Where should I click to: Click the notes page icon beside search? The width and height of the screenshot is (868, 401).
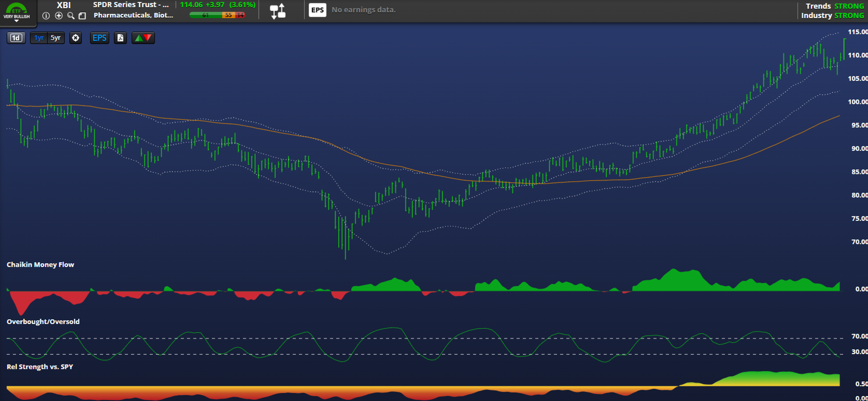tap(82, 16)
